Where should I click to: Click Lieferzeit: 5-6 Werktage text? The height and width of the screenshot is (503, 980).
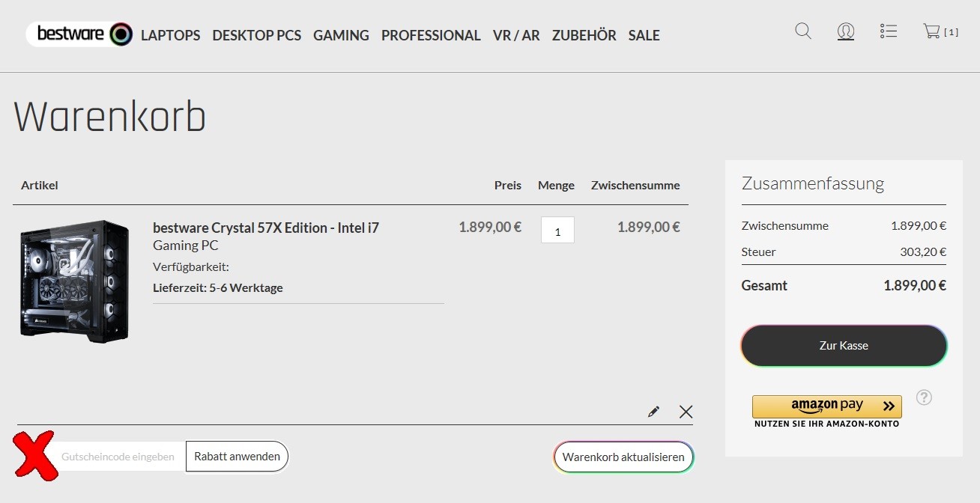(x=218, y=287)
